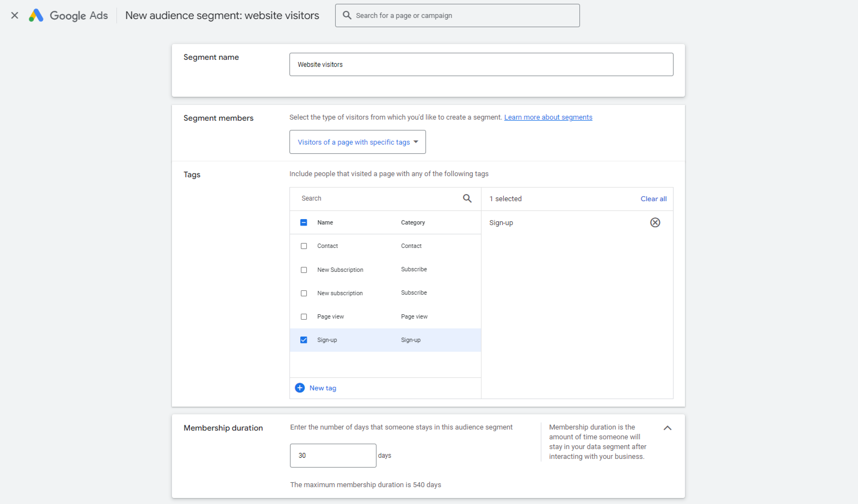
Task: Click the New tag plus icon
Action: click(x=300, y=388)
